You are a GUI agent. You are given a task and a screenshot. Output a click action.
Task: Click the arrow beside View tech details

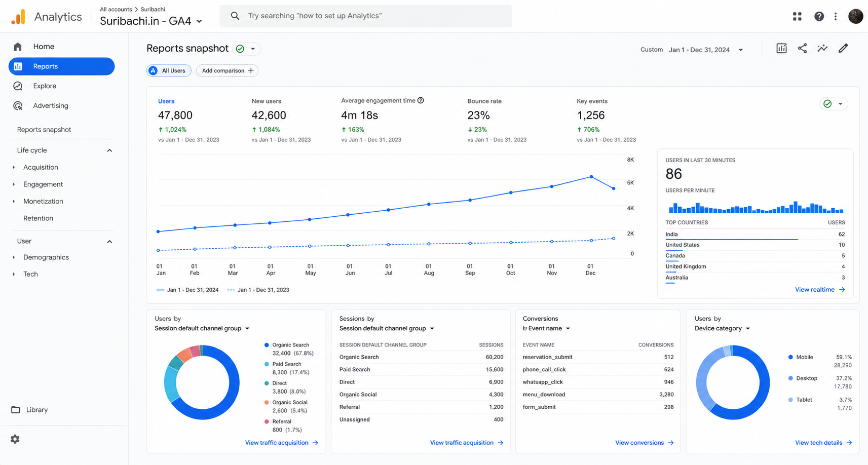849,443
